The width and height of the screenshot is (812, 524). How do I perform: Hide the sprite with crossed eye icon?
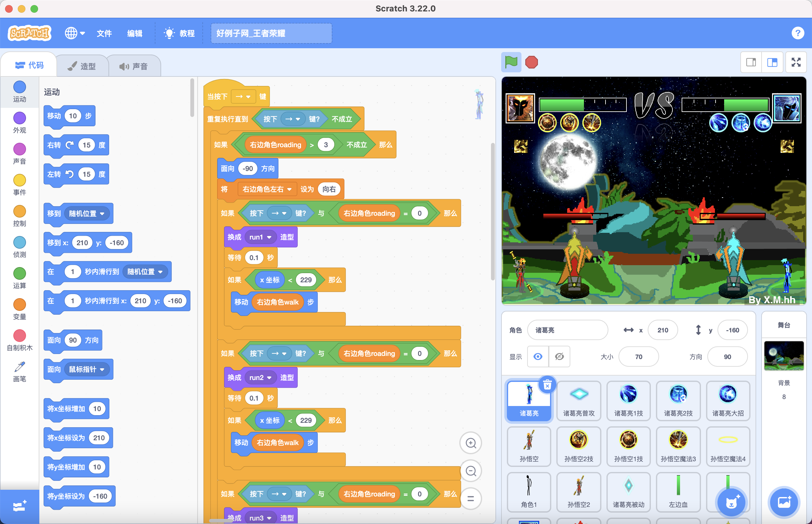point(559,357)
